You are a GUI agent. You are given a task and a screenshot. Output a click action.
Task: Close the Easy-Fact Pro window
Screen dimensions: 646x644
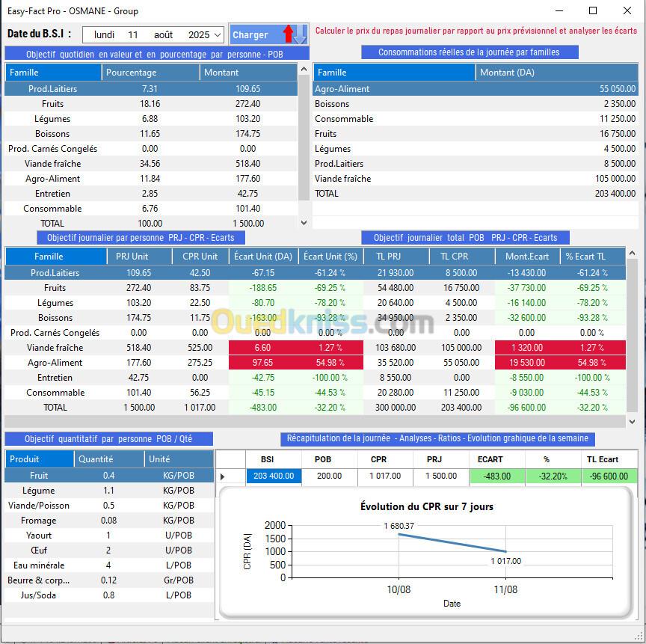click(x=627, y=10)
